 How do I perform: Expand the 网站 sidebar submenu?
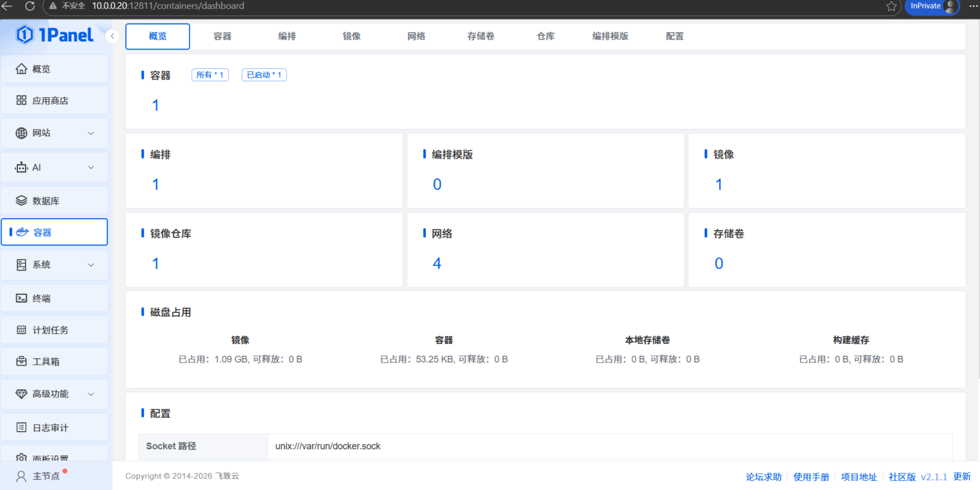[91, 133]
